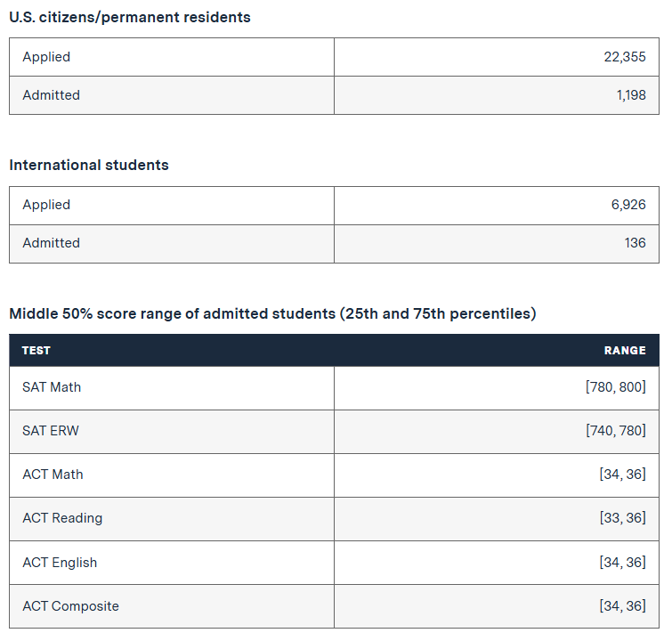Select the ACT English row label

(60, 563)
